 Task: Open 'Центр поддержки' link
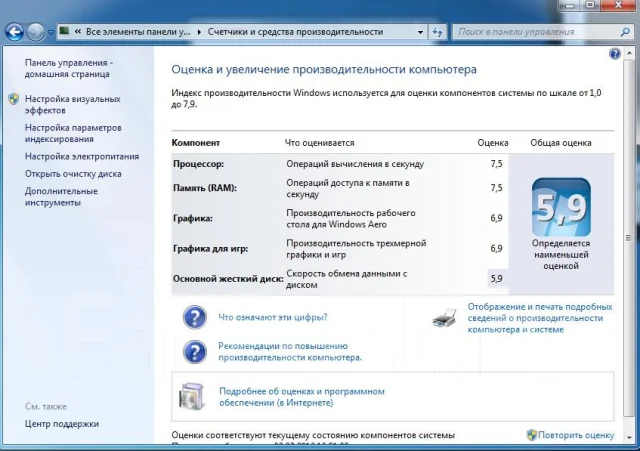pos(62,424)
